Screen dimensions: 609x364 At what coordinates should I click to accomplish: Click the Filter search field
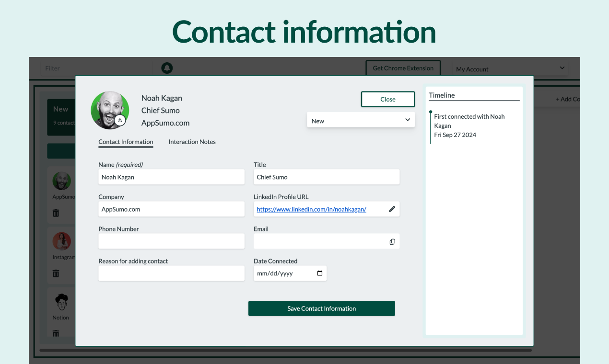pyautogui.click(x=96, y=68)
